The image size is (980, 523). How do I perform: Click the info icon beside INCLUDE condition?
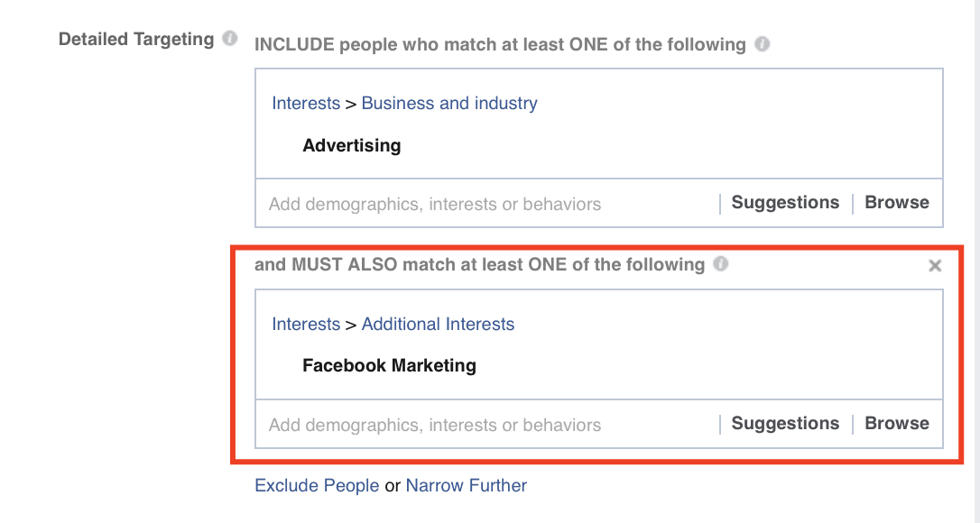(x=763, y=43)
